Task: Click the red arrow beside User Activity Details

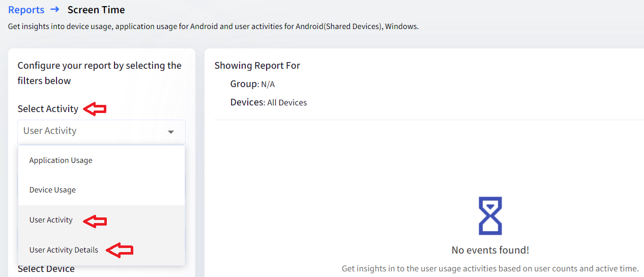Action: pos(121,250)
